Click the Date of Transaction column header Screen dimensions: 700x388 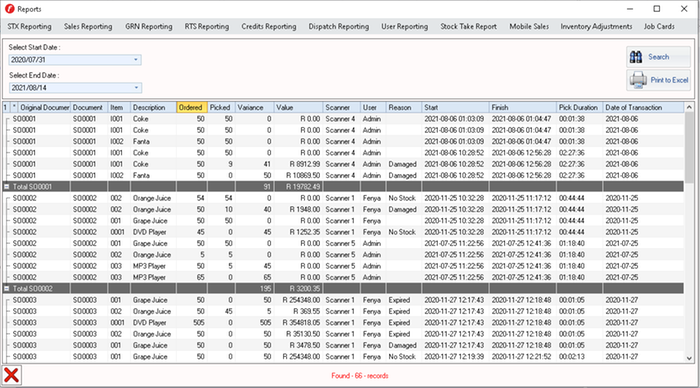click(642, 107)
